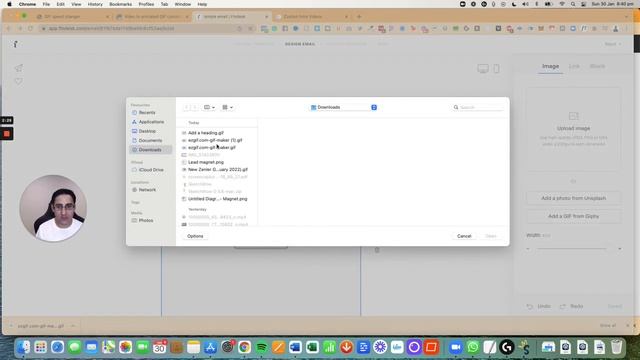This screenshot has height=360, width=640.
Task: Open the Edit menu
Action: click(x=60, y=4)
